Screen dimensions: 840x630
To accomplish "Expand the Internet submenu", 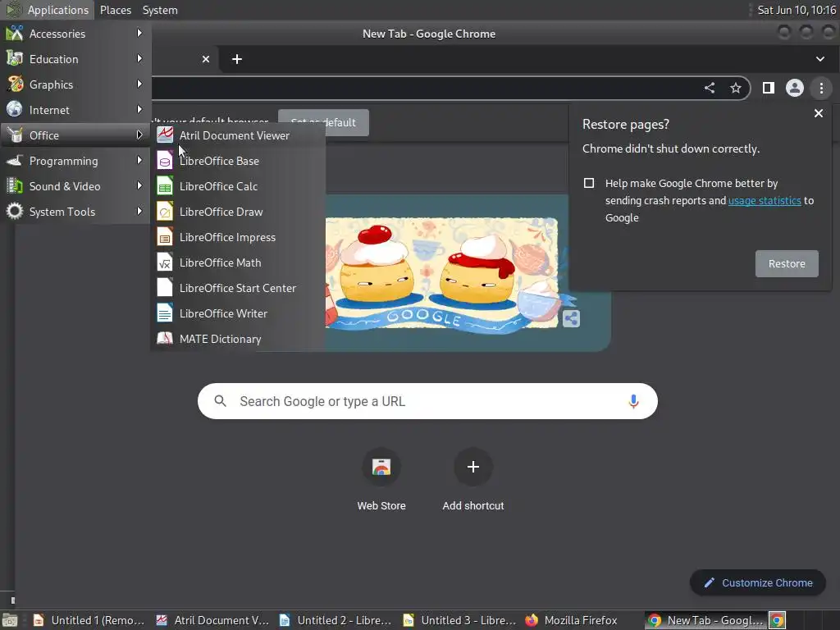I will pos(75,110).
